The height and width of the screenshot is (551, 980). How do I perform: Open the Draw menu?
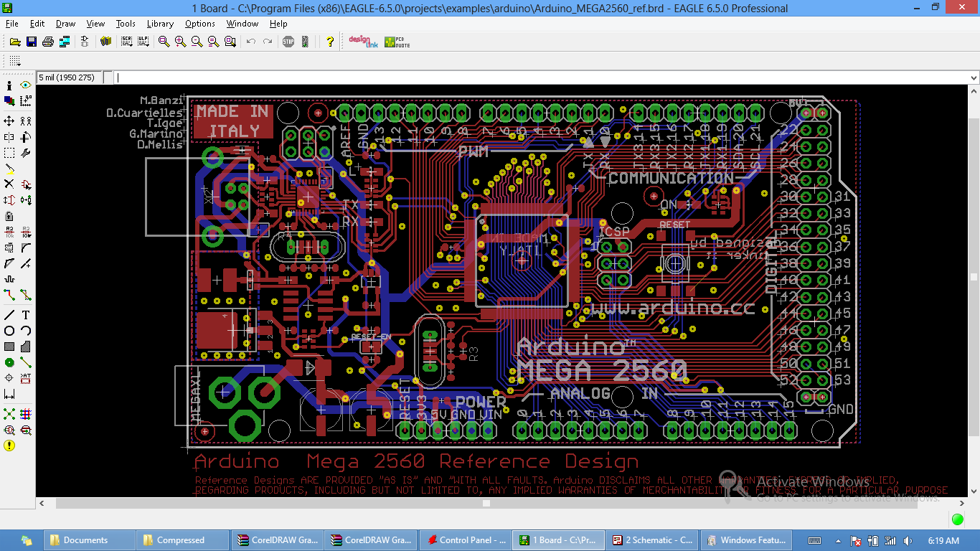[x=65, y=24]
